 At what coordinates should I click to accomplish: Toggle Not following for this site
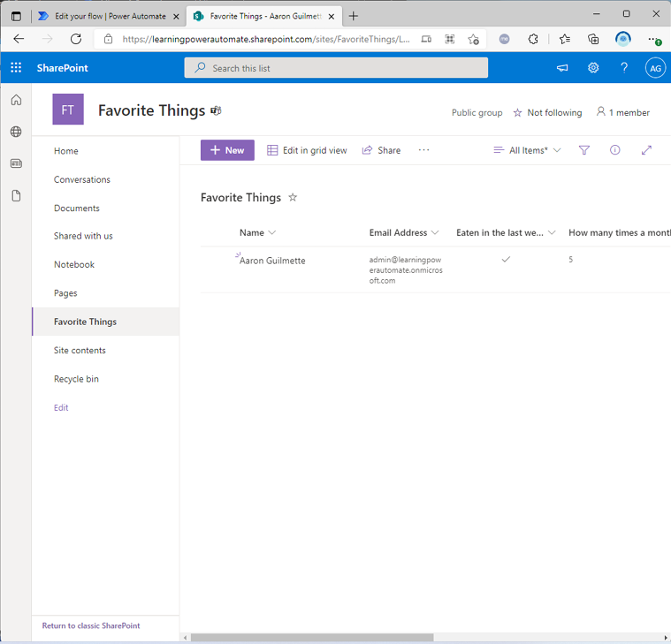547,113
